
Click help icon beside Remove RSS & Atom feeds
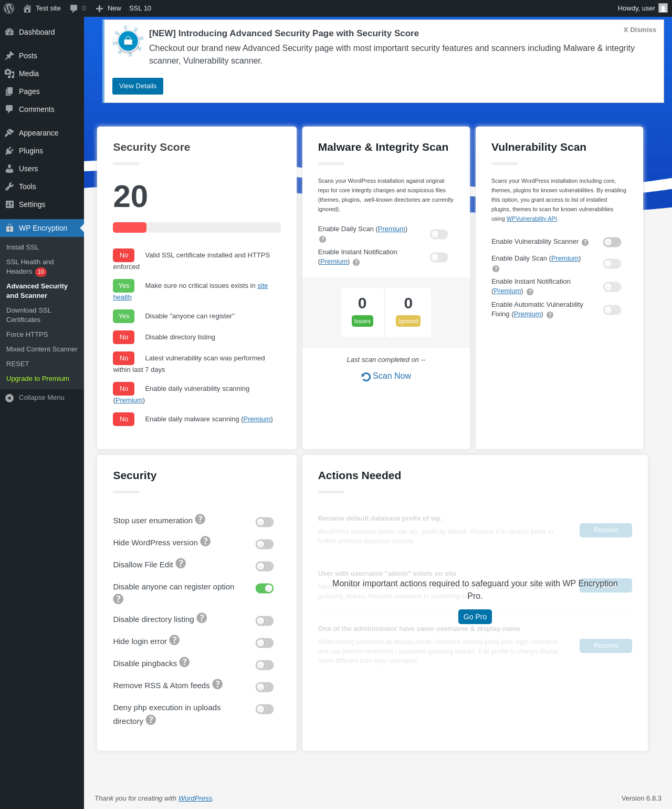[x=217, y=684]
